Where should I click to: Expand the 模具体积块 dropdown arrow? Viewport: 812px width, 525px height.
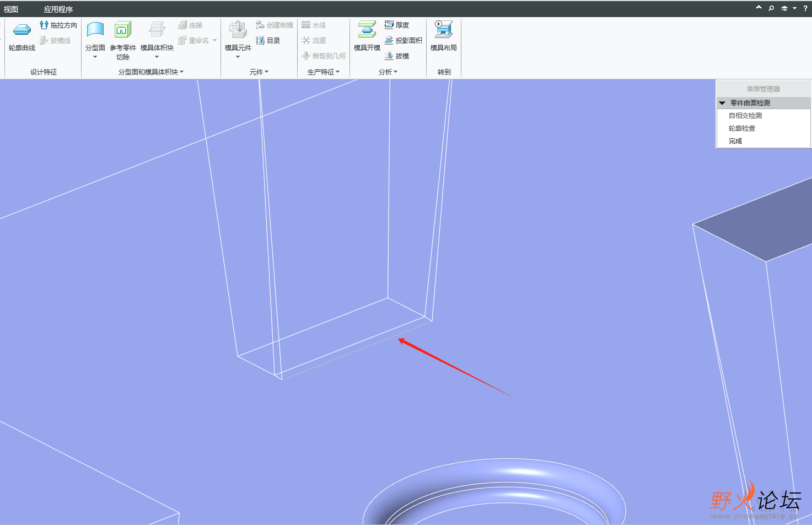(157, 57)
